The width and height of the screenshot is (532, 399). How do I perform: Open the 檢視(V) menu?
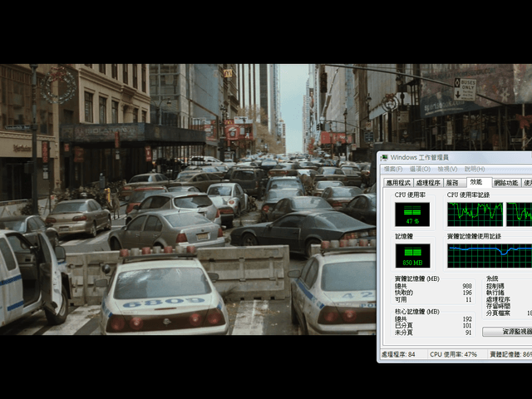[x=447, y=169]
